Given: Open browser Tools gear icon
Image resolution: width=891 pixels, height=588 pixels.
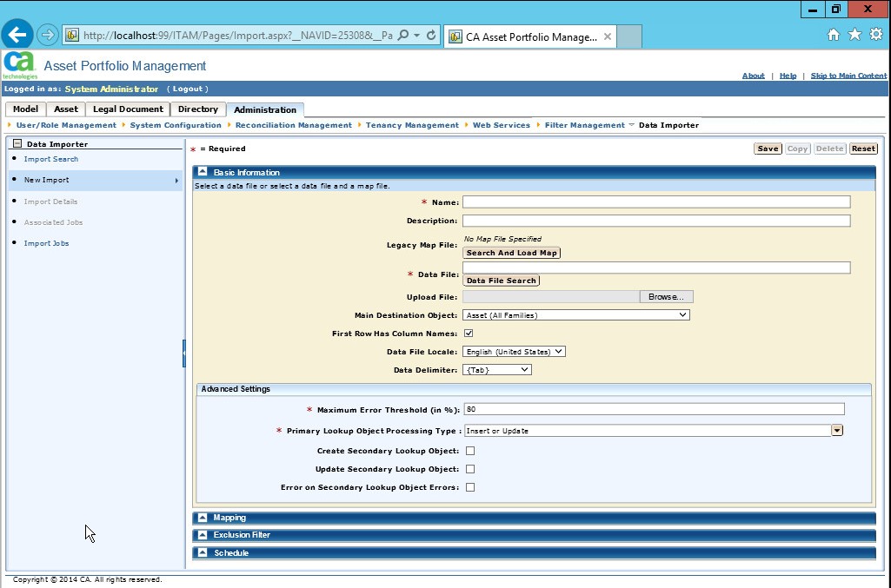Looking at the screenshot, I should tap(876, 35).
